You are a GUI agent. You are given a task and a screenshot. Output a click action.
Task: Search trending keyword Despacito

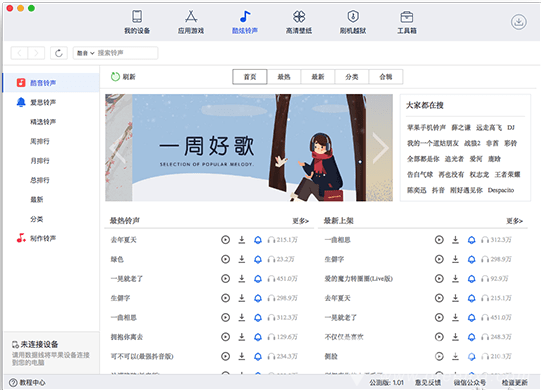click(501, 190)
